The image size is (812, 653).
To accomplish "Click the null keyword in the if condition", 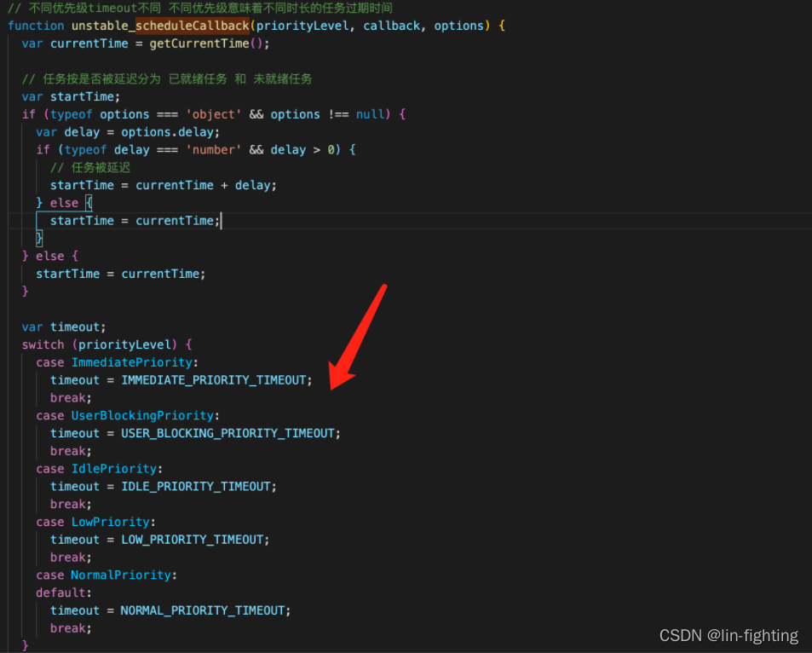I will pyautogui.click(x=370, y=114).
